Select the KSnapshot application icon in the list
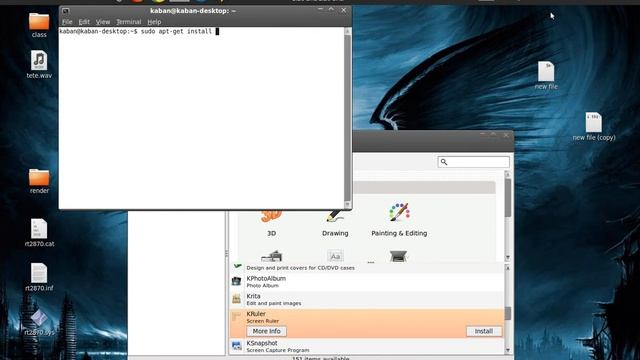The image size is (640, 360). [236, 346]
